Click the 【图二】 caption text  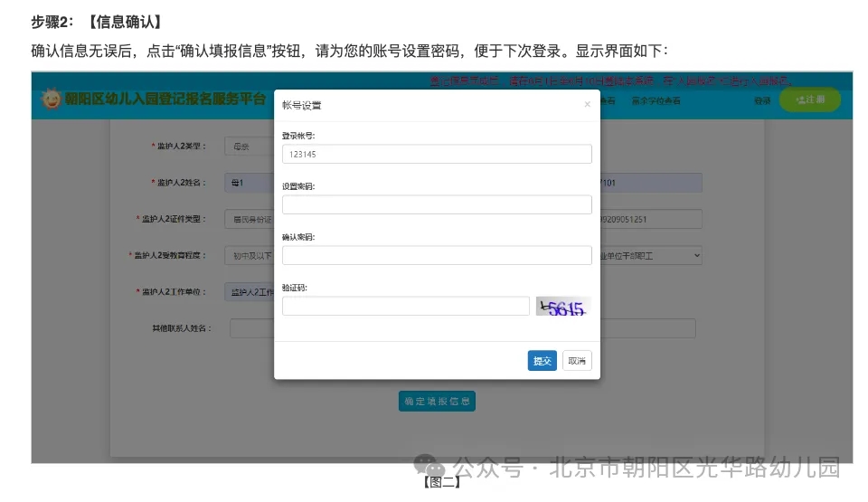(442, 482)
